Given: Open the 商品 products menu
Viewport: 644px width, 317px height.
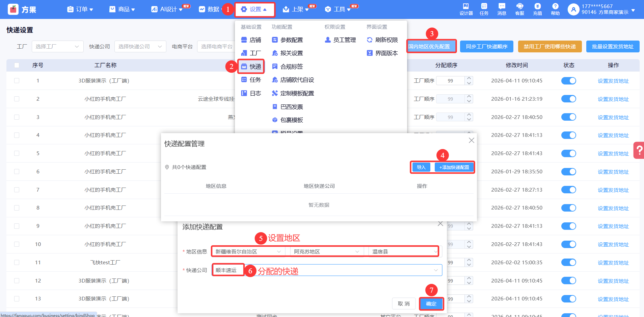Looking at the screenshot, I should (x=122, y=9).
